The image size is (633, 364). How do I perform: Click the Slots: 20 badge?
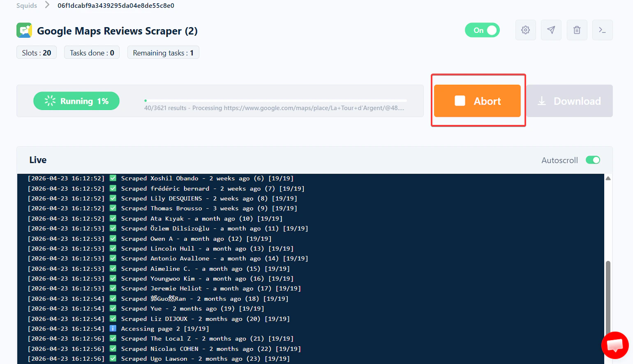tap(37, 53)
